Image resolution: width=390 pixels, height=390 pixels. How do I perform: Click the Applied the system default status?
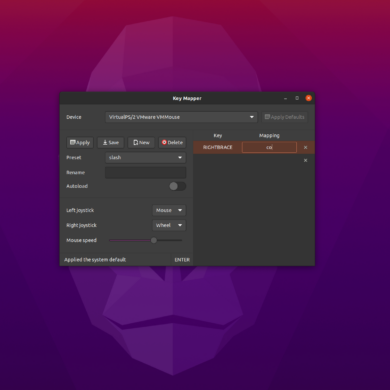(x=95, y=260)
